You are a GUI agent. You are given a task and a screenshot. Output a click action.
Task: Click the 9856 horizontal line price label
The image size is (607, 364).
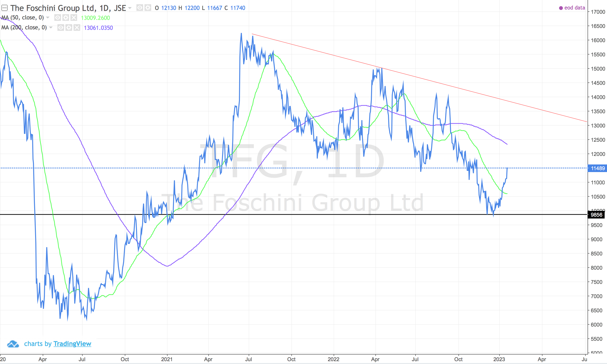click(597, 215)
